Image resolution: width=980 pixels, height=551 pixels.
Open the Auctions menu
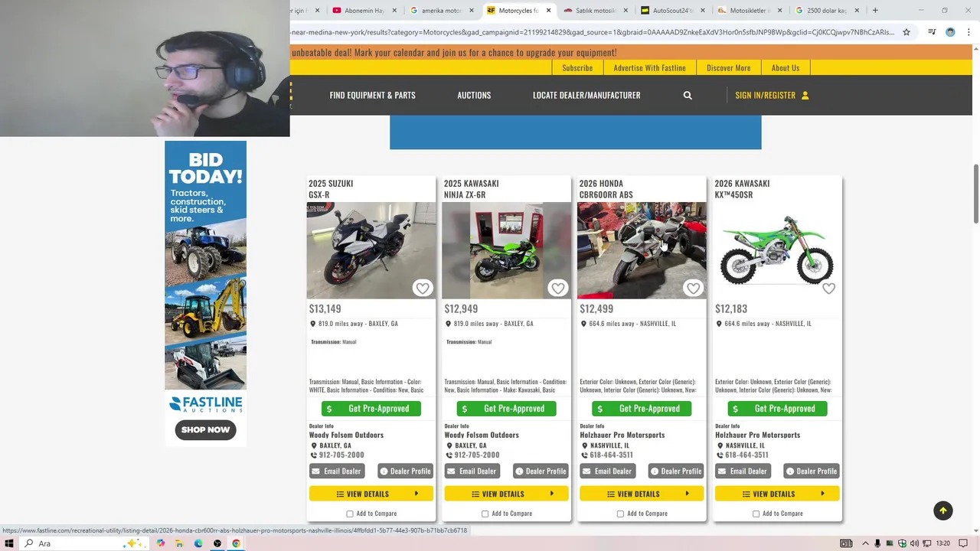point(474,95)
